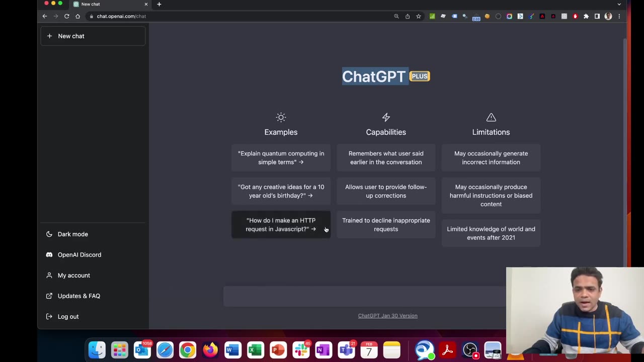This screenshot has height=362, width=644.
Task: Open the Chrome side panel icon
Action: pyautogui.click(x=597, y=16)
